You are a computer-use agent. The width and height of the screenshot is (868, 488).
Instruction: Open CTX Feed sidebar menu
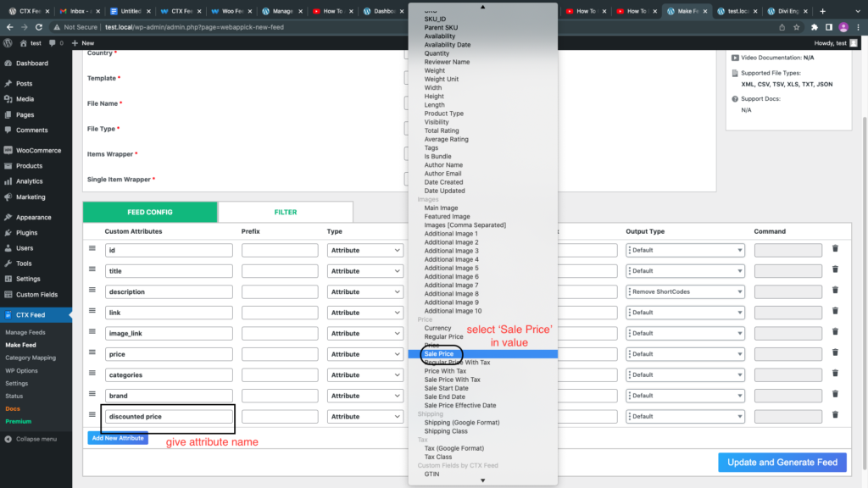click(x=31, y=315)
